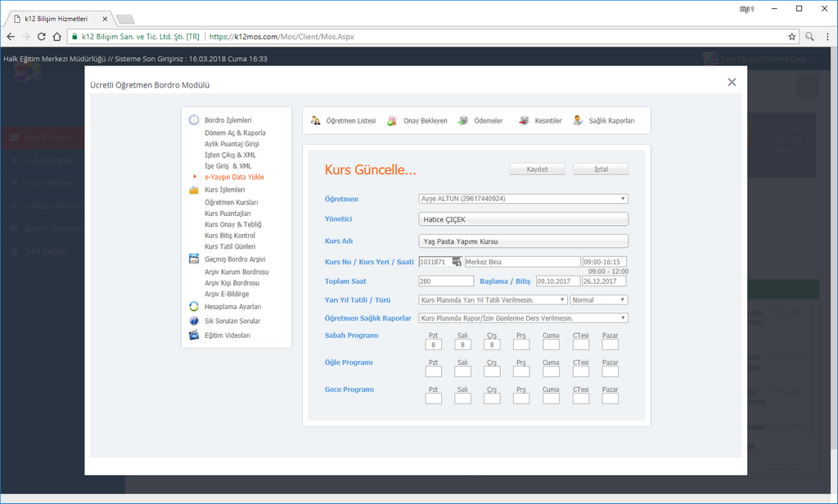Click the Saati field 09:00-16:15
Viewport: 838px width, 504px height.
coord(605,262)
